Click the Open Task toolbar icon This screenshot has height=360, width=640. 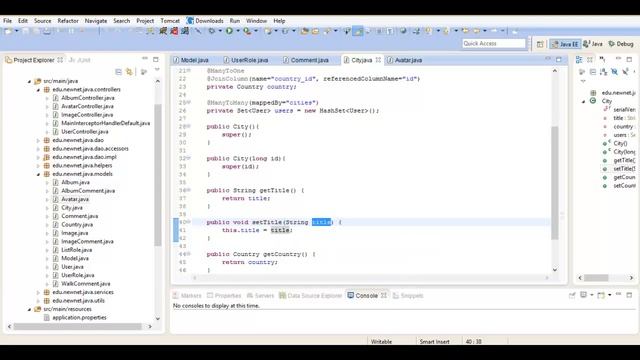click(x=316, y=31)
